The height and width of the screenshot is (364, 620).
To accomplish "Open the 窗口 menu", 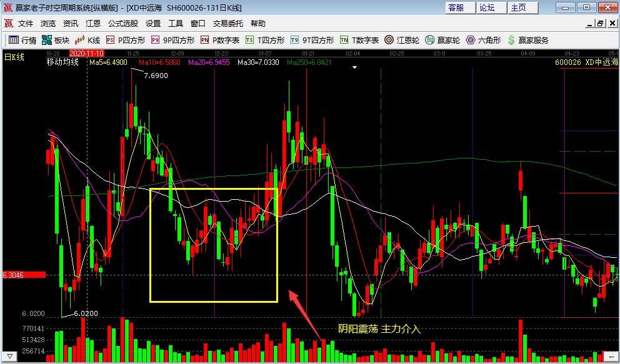I will (198, 24).
